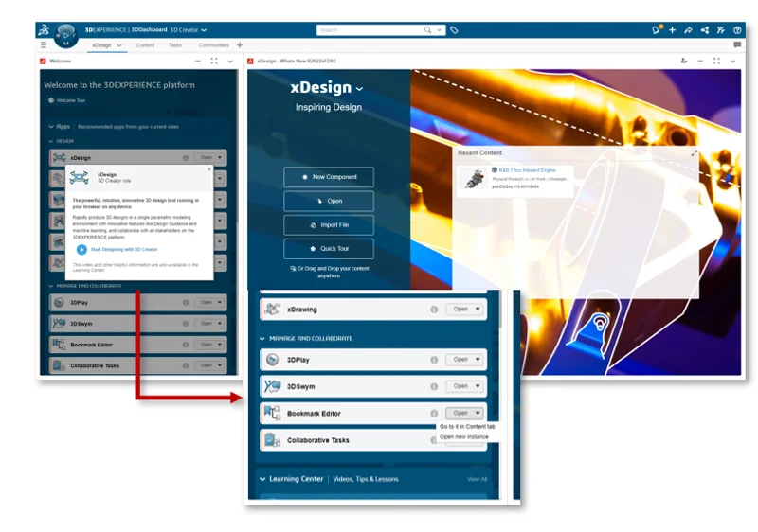Start the Quick Tour
The width and height of the screenshot is (758, 532).
pyautogui.click(x=329, y=249)
